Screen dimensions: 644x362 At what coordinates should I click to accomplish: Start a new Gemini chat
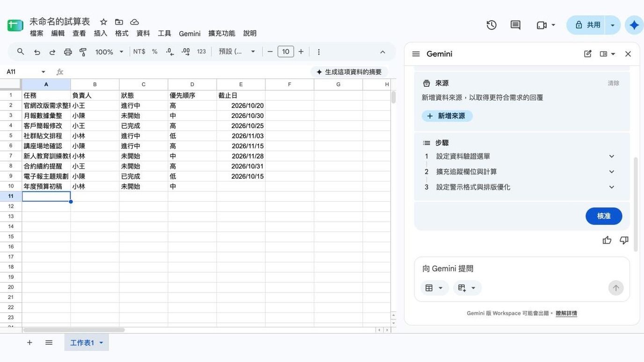[x=588, y=54]
